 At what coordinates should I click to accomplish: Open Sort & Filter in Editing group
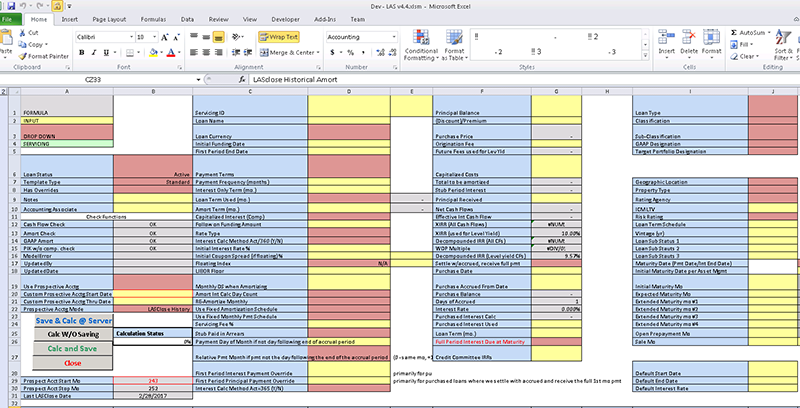click(x=784, y=45)
